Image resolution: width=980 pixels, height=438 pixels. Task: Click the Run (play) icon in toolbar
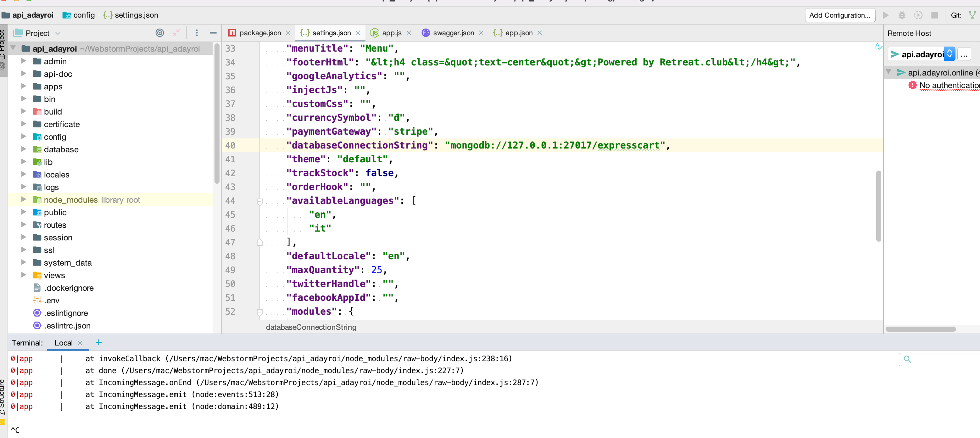886,15
